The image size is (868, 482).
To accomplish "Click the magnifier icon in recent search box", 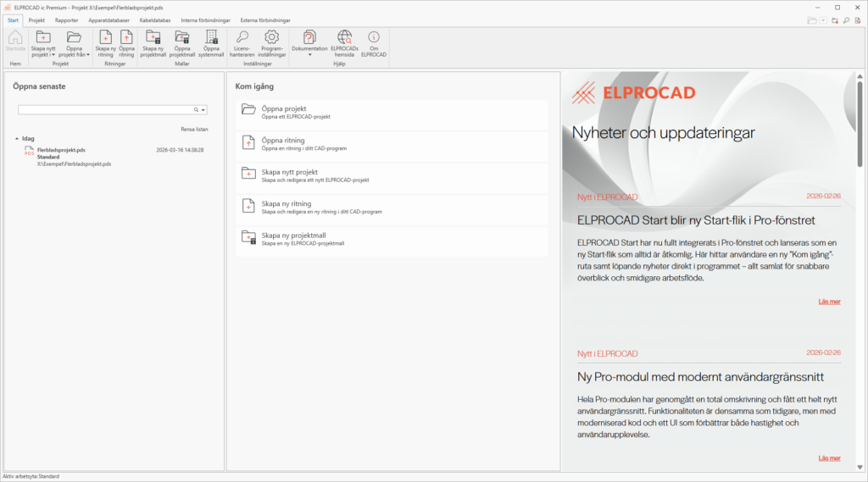I will click(x=196, y=109).
